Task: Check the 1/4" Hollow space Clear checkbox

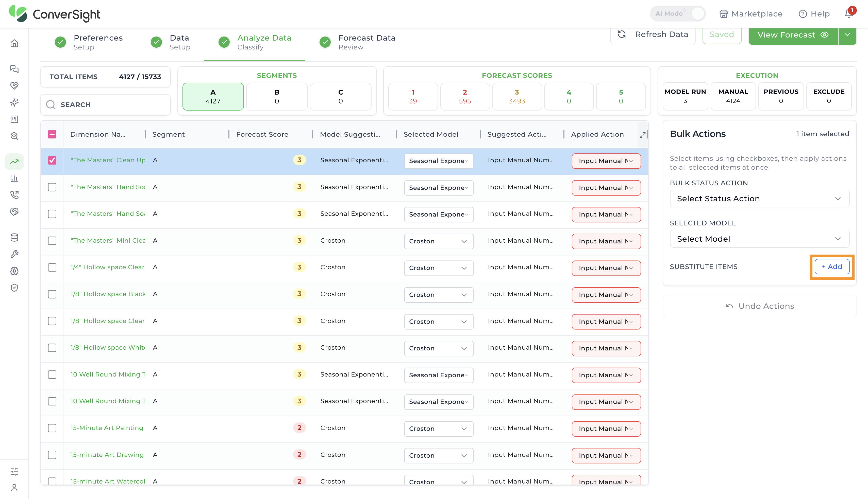Action: 52,267
